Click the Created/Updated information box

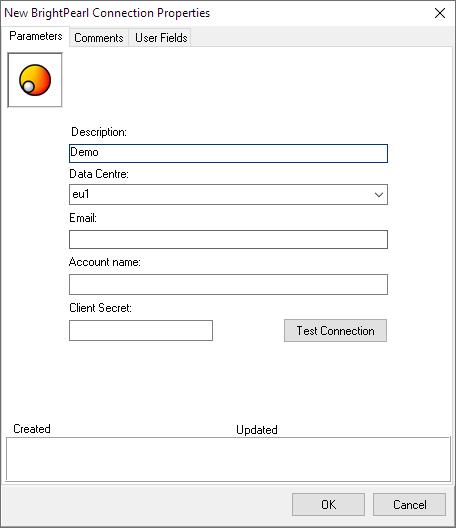coord(228,459)
